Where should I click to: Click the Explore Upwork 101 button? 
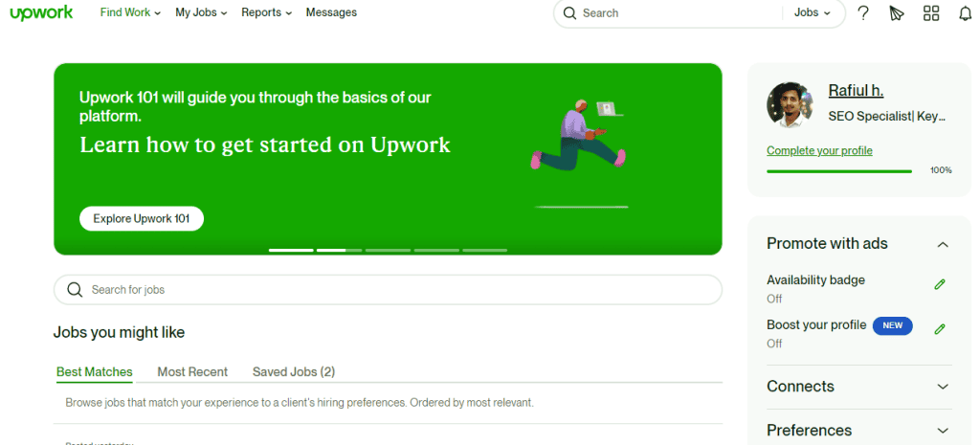tap(142, 219)
